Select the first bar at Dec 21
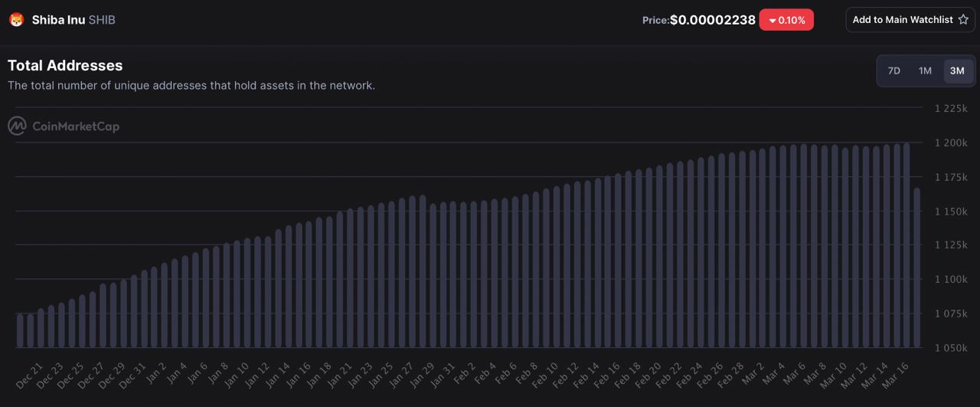The image size is (980, 407). click(x=21, y=330)
